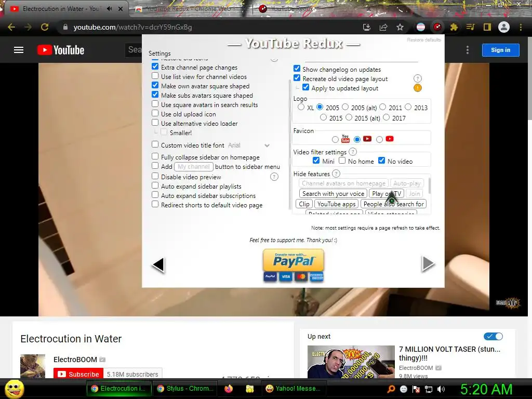Open Yahoo! Messenger from the taskbar
This screenshot has width=532, height=399.
(293, 389)
